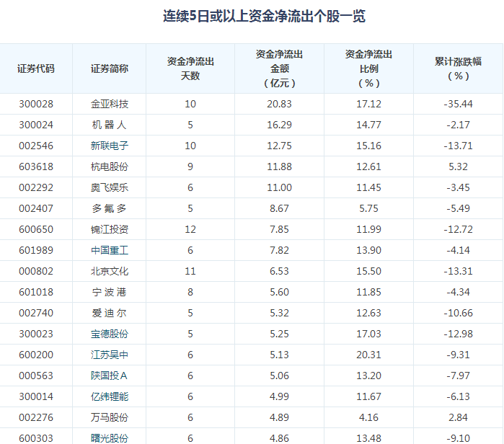
Task: Select the name 金亚科技
Action: 110,104
